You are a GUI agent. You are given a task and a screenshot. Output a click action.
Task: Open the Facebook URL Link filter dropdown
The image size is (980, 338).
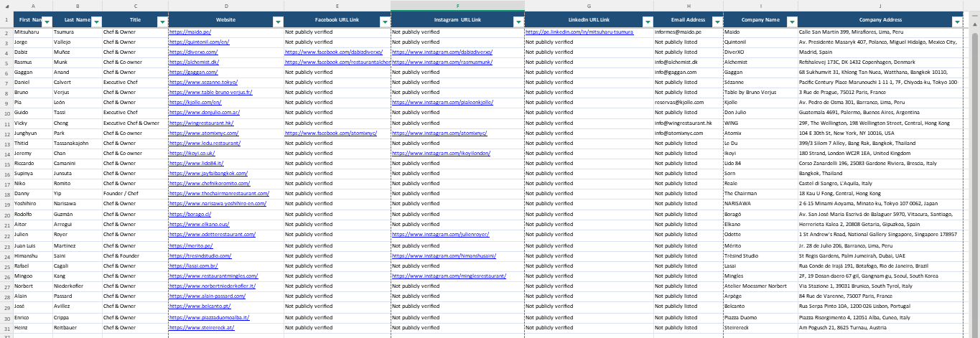tap(386, 22)
